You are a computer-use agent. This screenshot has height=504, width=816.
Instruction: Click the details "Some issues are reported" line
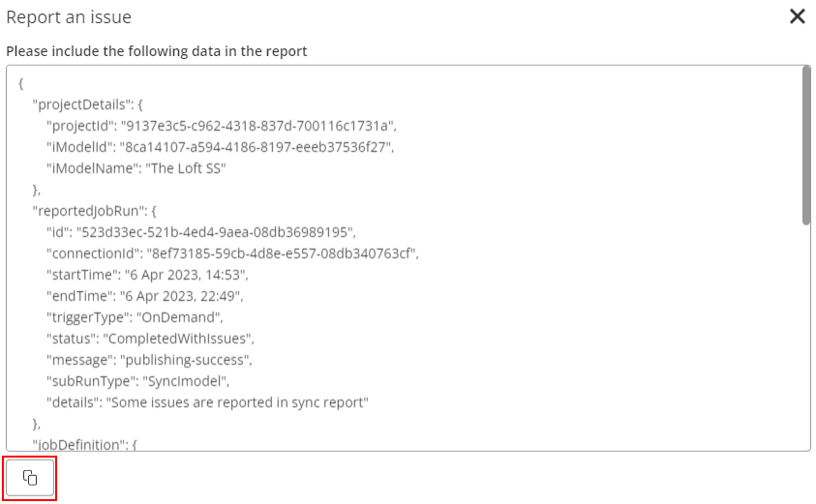pos(208,401)
